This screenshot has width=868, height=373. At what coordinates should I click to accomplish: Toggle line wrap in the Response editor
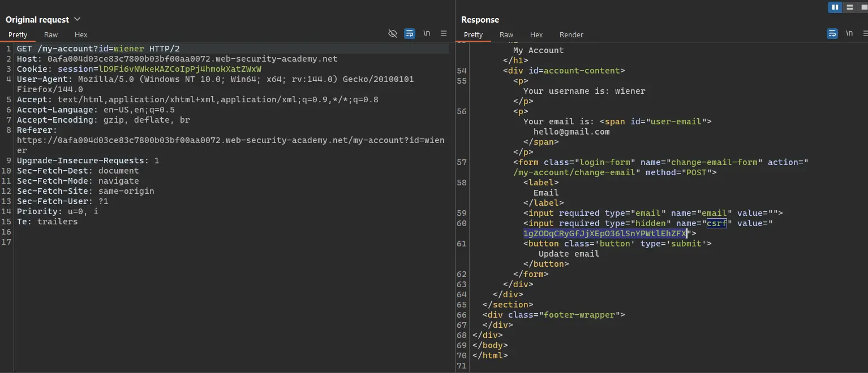pyautogui.click(x=832, y=34)
